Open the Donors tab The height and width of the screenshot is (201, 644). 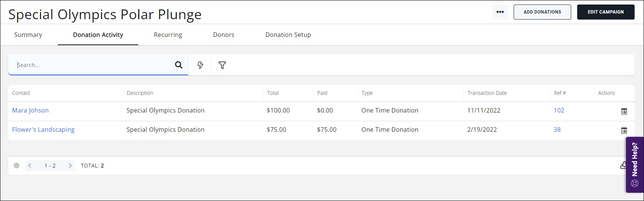pos(223,35)
